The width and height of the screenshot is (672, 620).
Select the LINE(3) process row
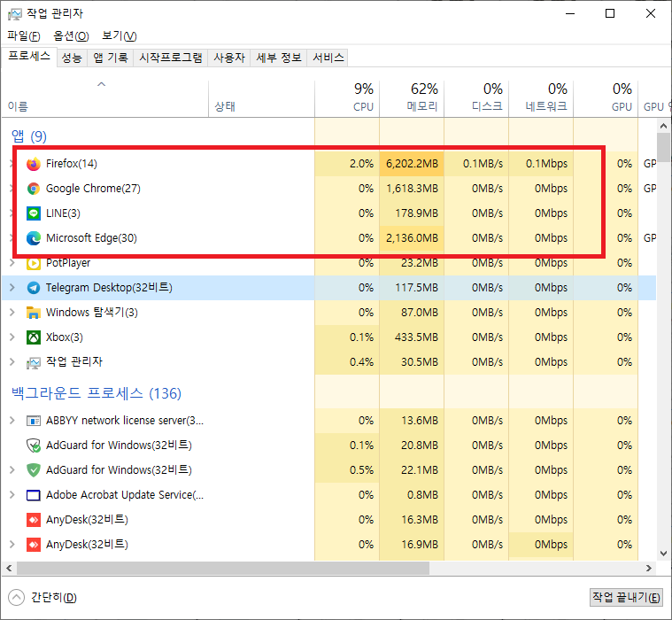[x=328, y=213]
